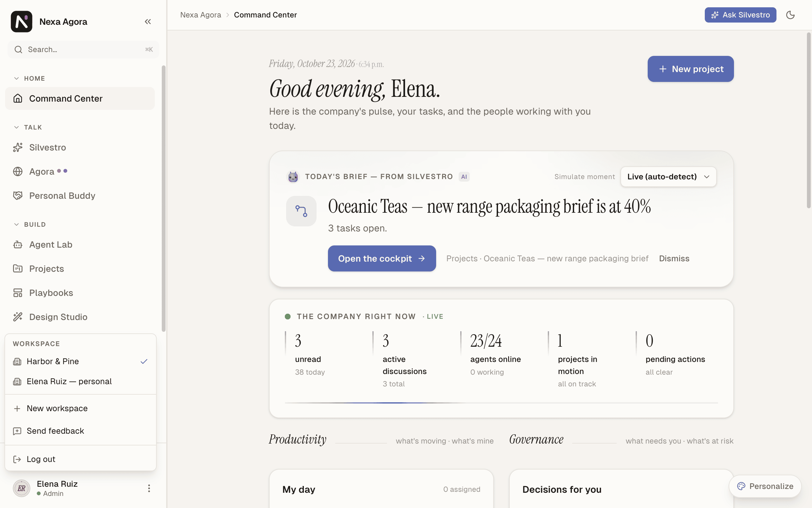Open the Live (auto-detect) dropdown
The width and height of the screenshot is (812, 508).
pos(668,177)
